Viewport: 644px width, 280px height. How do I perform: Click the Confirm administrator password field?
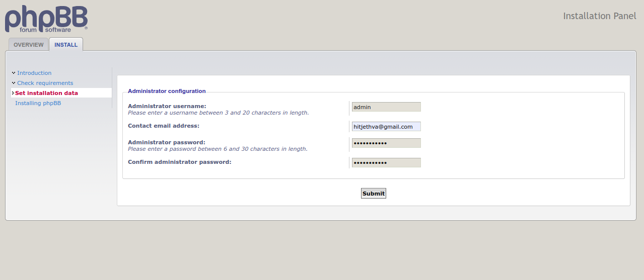coord(386,163)
